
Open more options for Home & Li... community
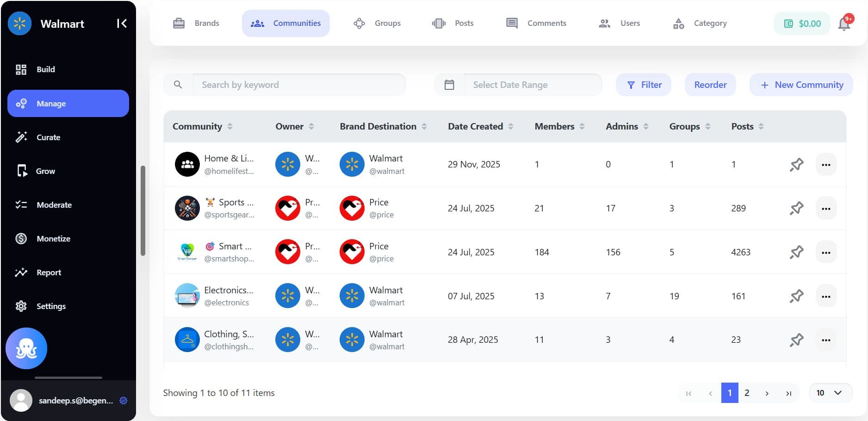[x=826, y=164]
